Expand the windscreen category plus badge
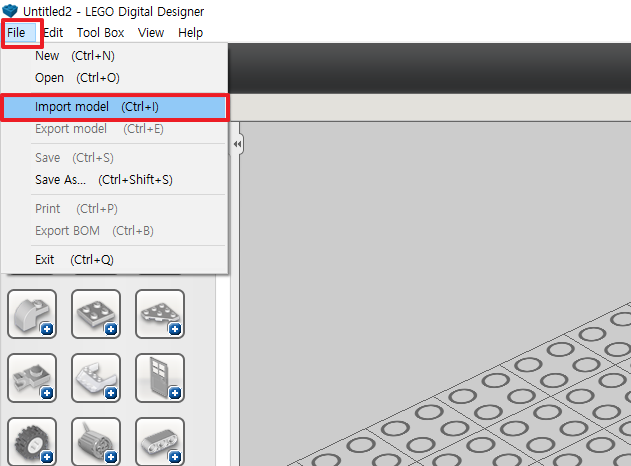Image resolution: width=631 pixels, height=466 pixels. 111,393
